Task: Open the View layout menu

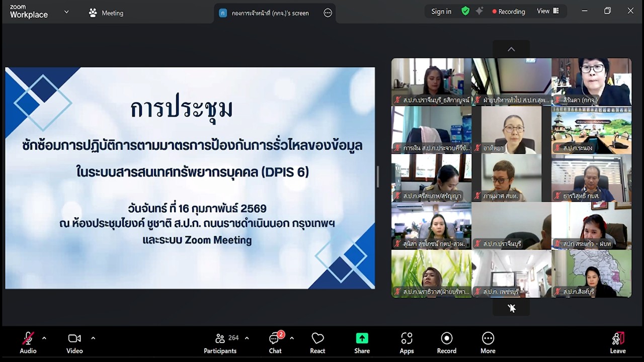Action: click(x=547, y=11)
